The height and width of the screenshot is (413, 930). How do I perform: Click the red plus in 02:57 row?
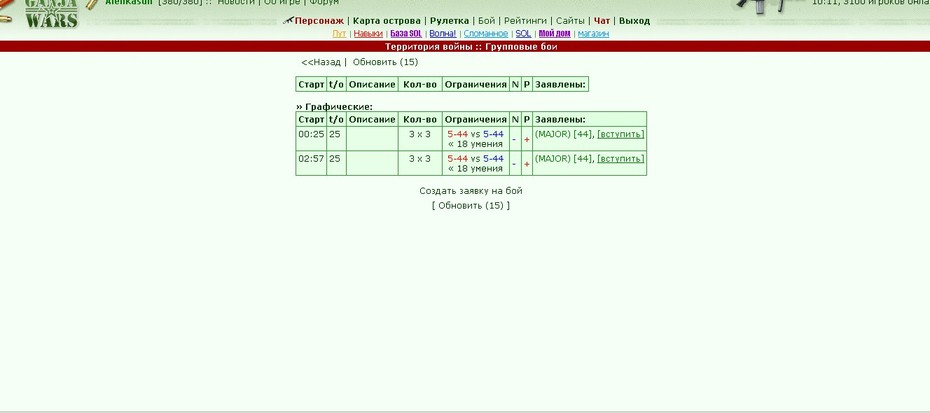527,164
